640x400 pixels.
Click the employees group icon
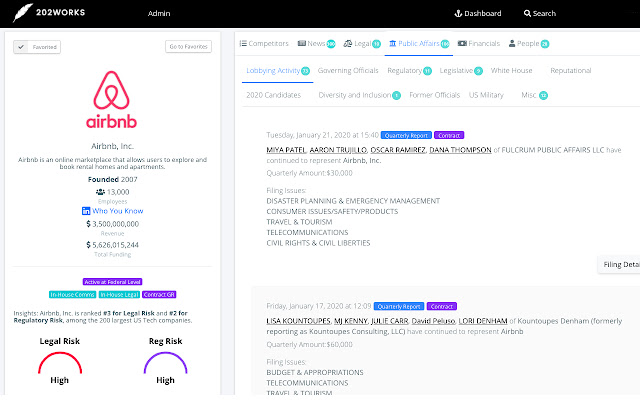coord(100,192)
